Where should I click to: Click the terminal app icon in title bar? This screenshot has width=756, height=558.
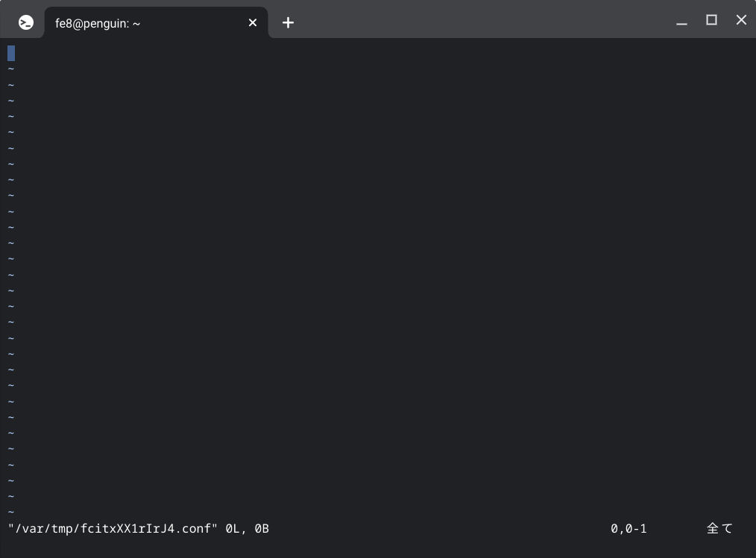[x=26, y=22]
